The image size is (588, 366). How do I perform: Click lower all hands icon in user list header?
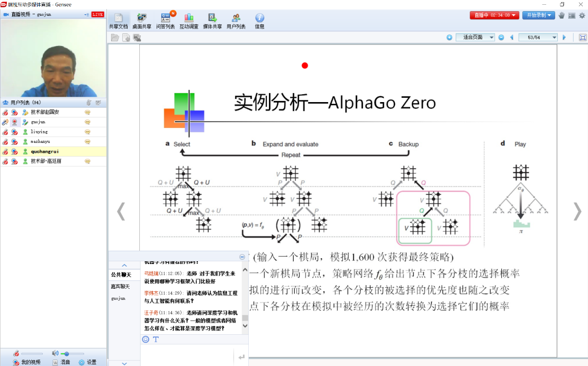(x=88, y=102)
